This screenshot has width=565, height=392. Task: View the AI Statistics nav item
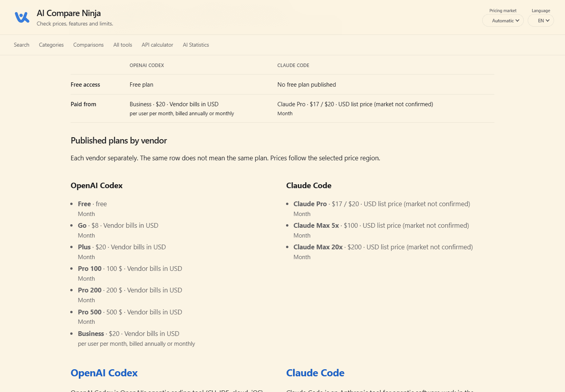tap(196, 45)
